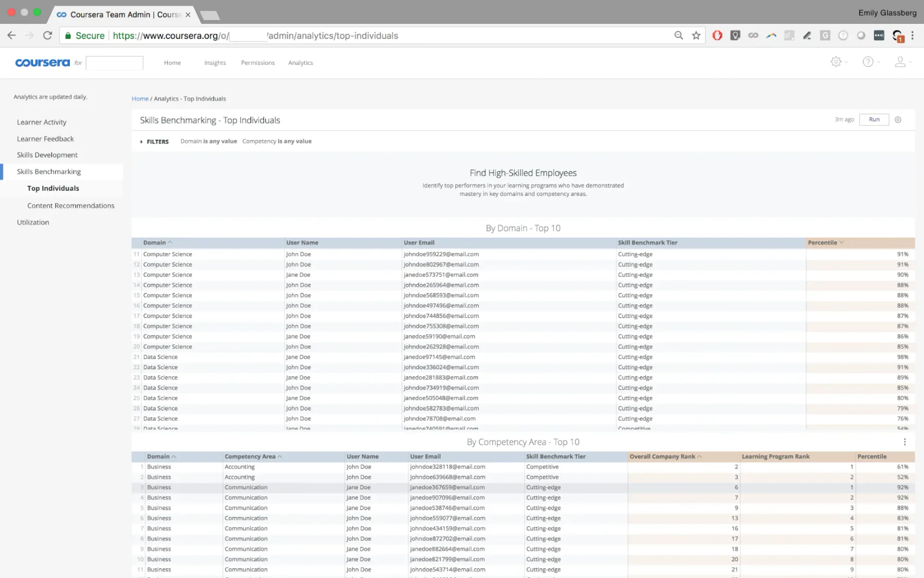Open the help question-mark menu

[x=868, y=62]
